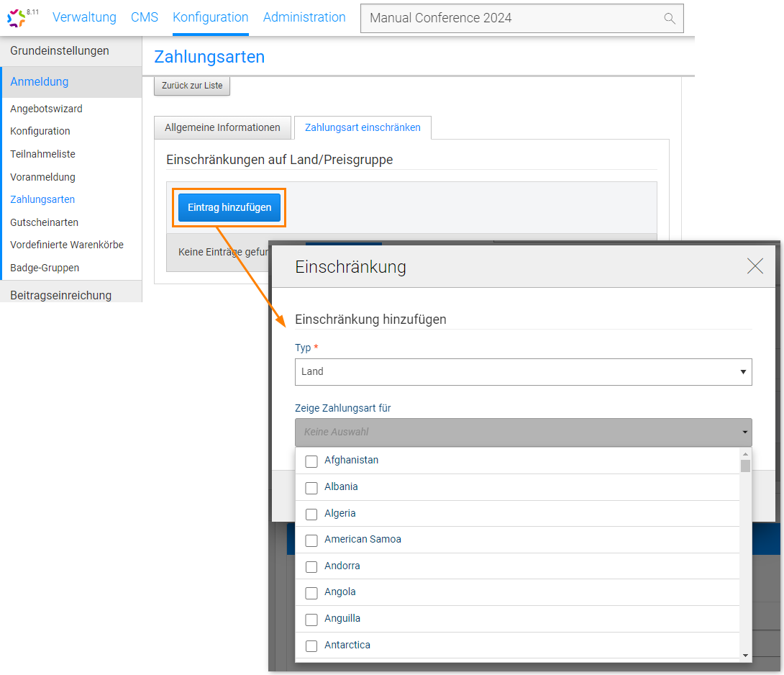Click Zurück zur Liste button
Viewport: 784px width, 675px height.
tap(192, 86)
